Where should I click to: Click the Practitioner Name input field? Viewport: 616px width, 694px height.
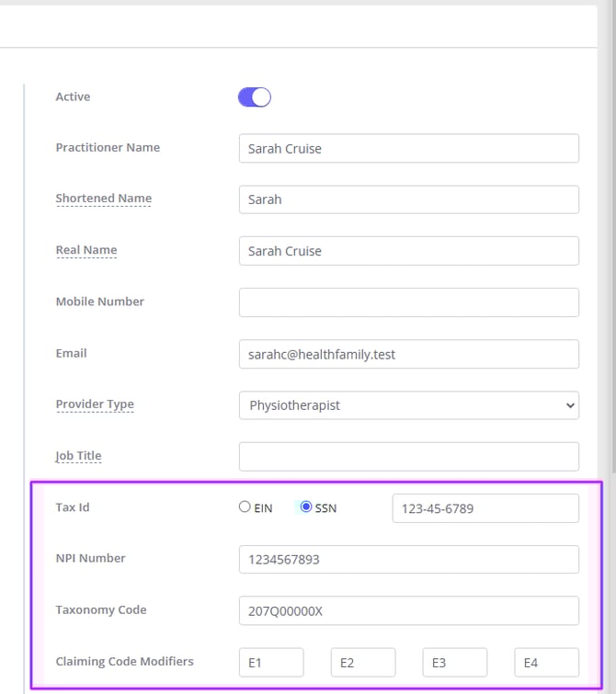pos(408,149)
